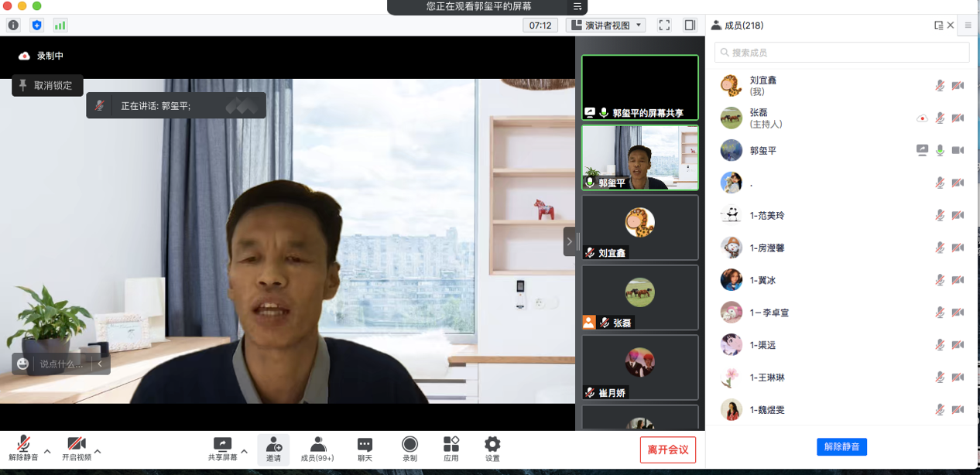Open 演讲者视图 view dropdown
This screenshot has width=980, height=475.
(608, 26)
